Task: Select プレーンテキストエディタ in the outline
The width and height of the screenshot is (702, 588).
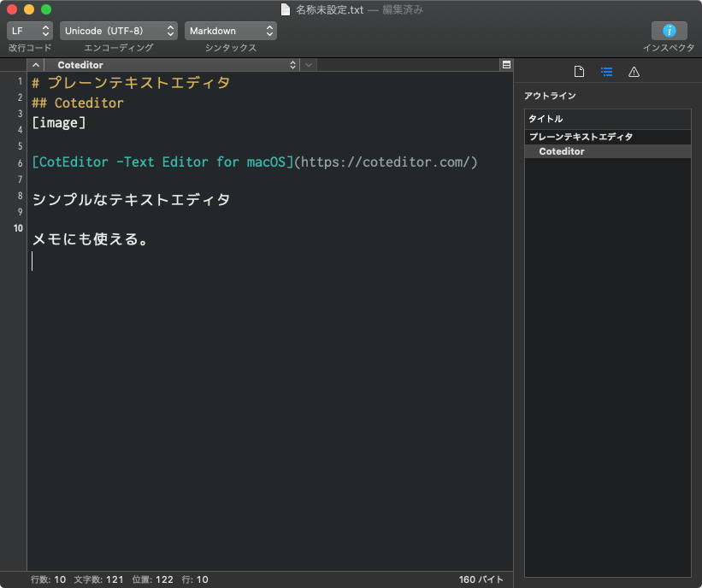Action: 608,137
